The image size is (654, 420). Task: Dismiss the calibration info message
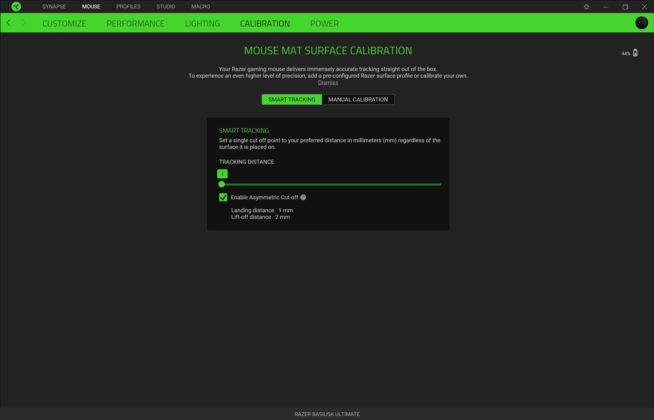[x=328, y=83]
